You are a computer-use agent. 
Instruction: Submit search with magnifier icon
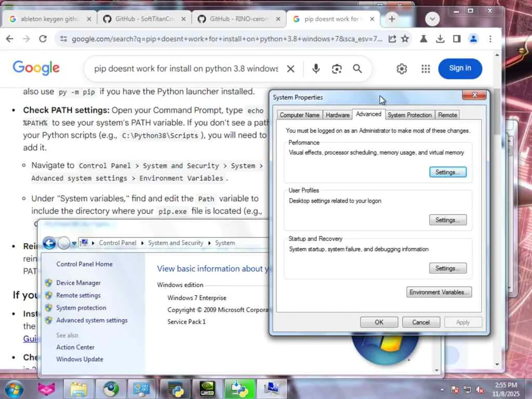pyautogui.click(x=357, y=69)
